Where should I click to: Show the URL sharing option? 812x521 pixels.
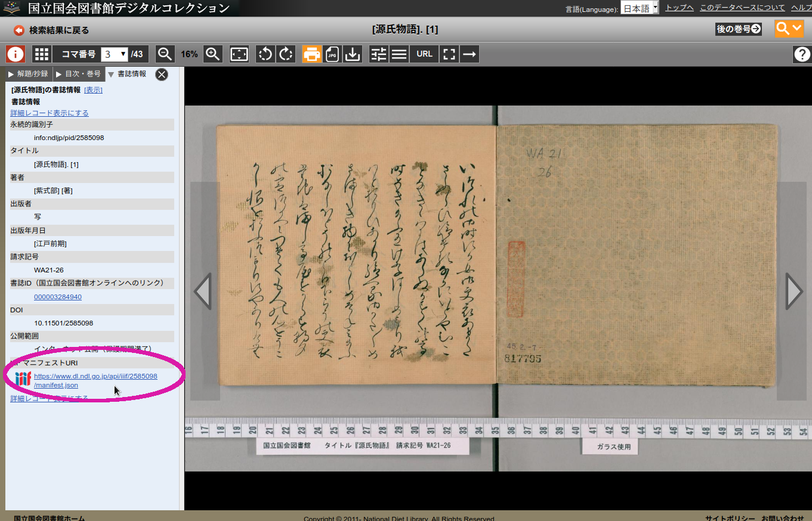[424, 54]
